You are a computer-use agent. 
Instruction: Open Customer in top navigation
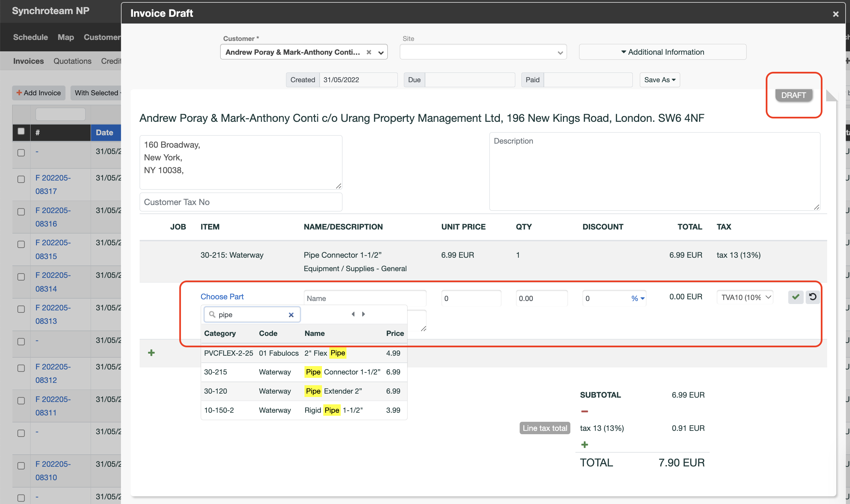click(x=102, y=37)
